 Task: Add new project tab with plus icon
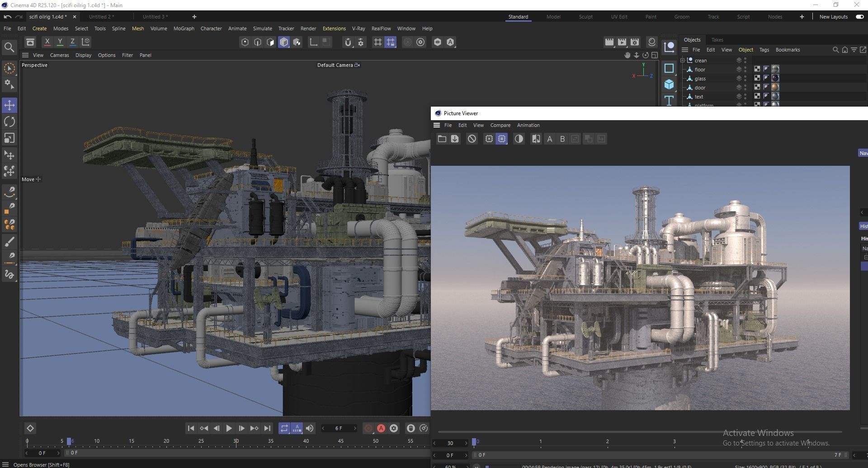194,17
